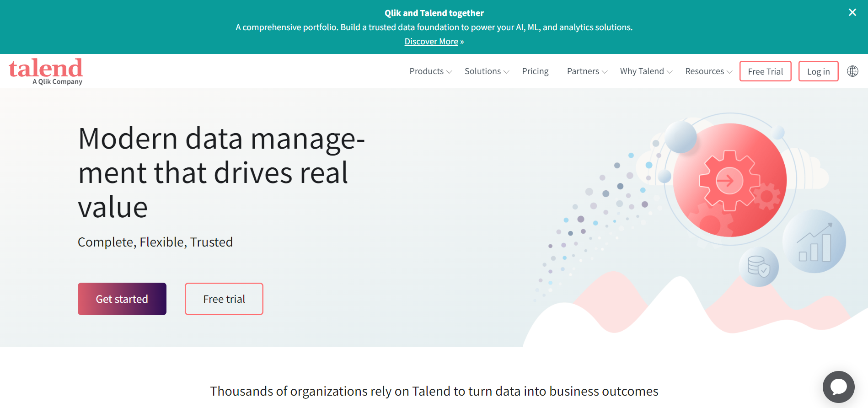The image size is (868, 408).
Task: Click the hero Free trial button
Action: [x=224, y=299]
